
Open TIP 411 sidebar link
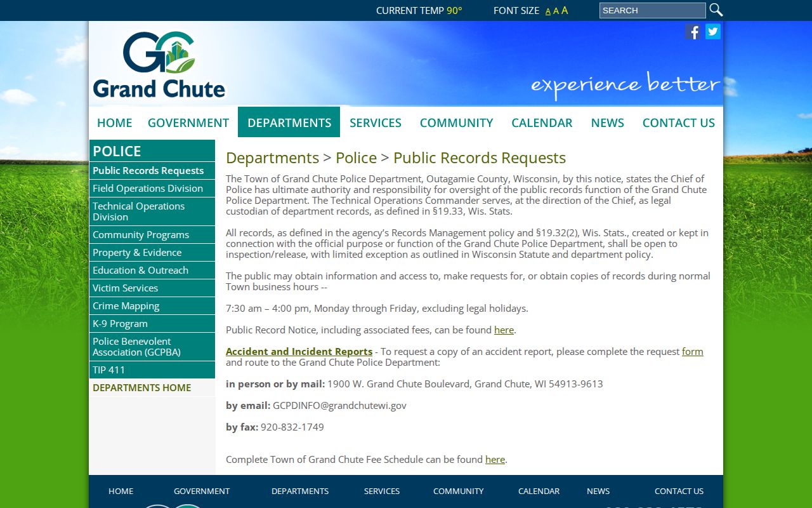point(152,370)
